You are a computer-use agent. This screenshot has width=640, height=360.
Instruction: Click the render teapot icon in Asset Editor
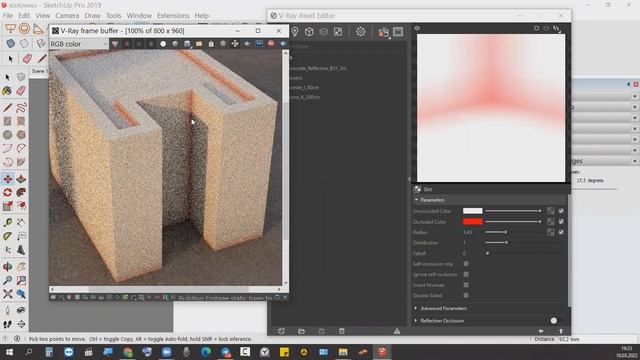[x=383, y=32]
